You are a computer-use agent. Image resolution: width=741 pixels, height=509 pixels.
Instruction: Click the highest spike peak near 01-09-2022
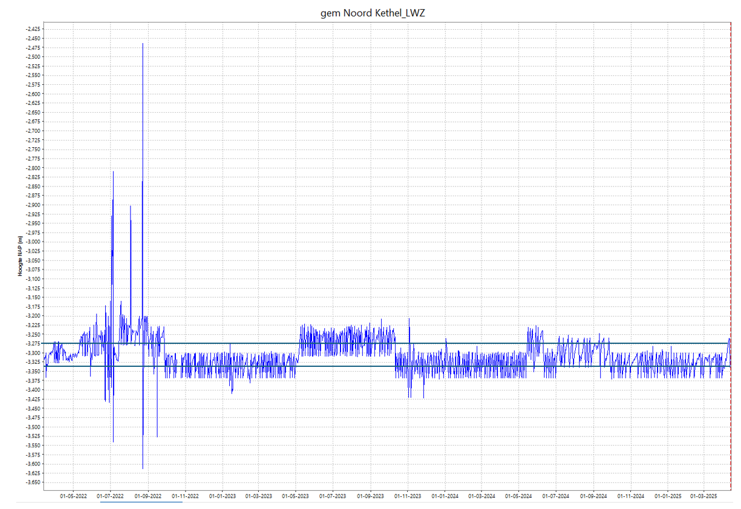tap(143, 45)
